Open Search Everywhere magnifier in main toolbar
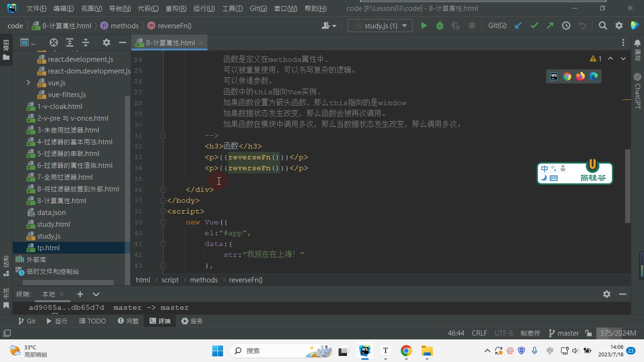644x362 pixels. coord(603,25)
